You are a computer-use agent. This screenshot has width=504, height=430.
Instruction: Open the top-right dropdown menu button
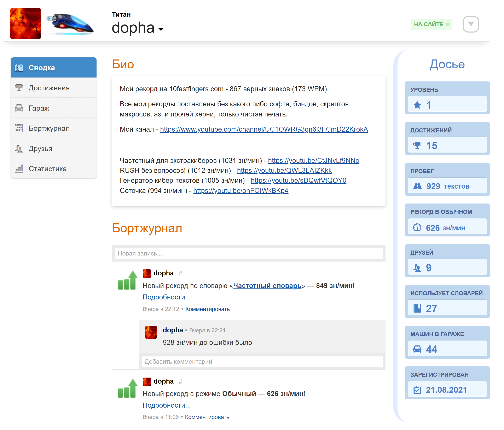[x=471, y=24]
